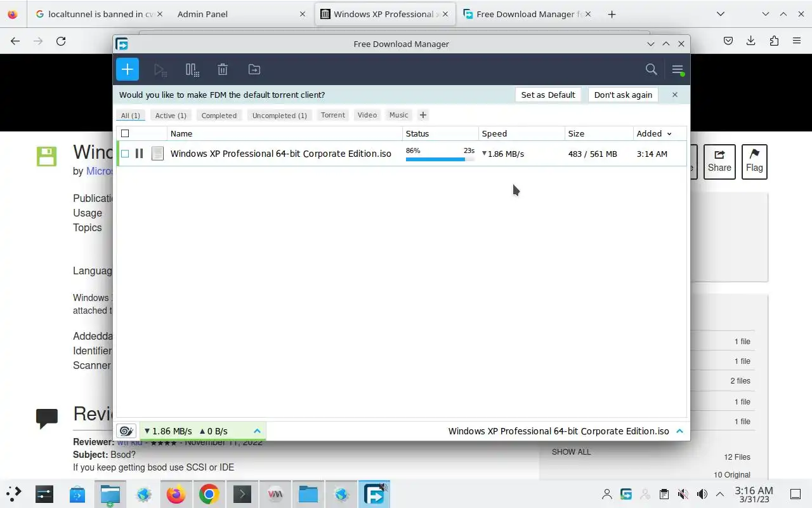The image size is (812, 508).
Task: Click the file icon beside Windows XP ISO name
Action: click(157, 154)
